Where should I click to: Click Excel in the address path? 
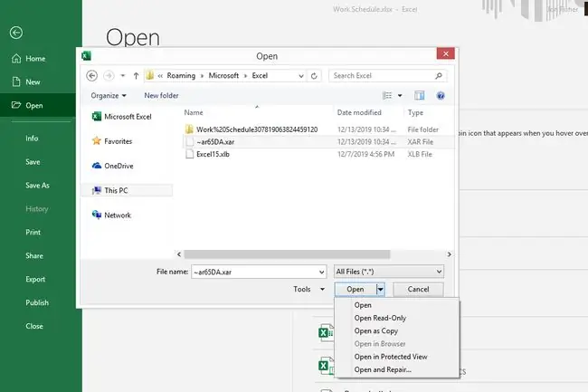(260, 76)
